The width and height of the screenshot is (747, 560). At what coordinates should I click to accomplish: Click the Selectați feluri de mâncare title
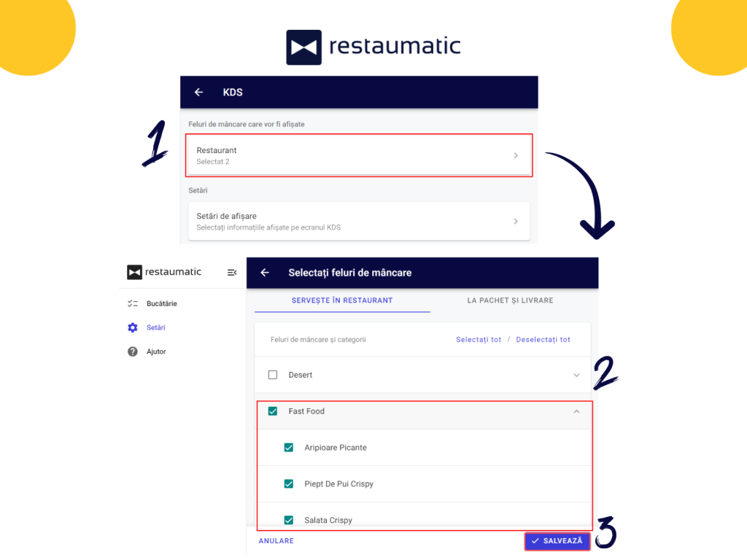(x=349, y=273)
